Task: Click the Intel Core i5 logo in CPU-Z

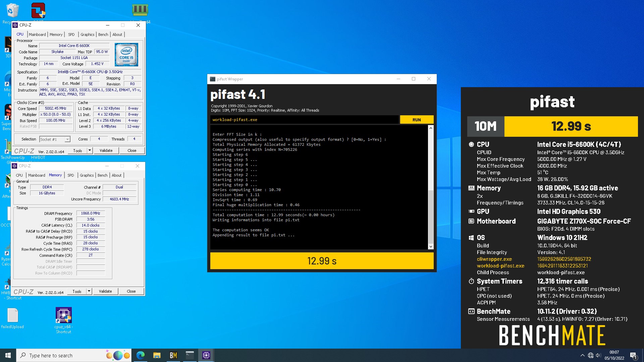Action: click(x=126, y=55)
